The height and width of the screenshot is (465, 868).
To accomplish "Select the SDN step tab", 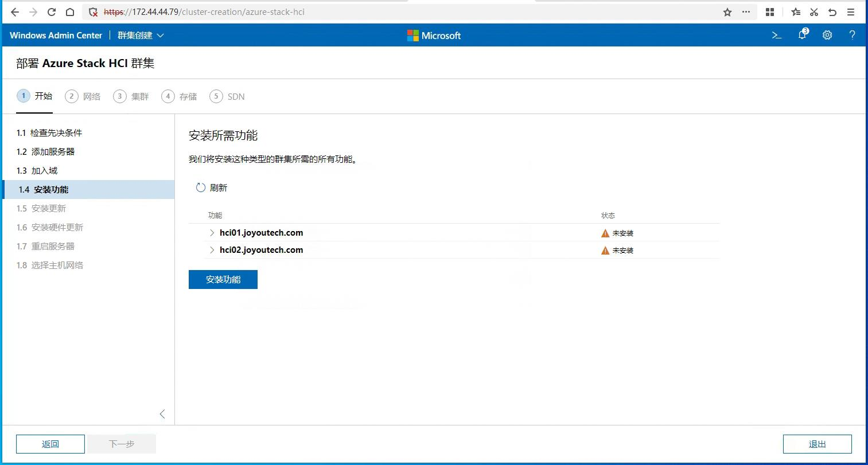I will pyautogui.click(x=227, y=96).
